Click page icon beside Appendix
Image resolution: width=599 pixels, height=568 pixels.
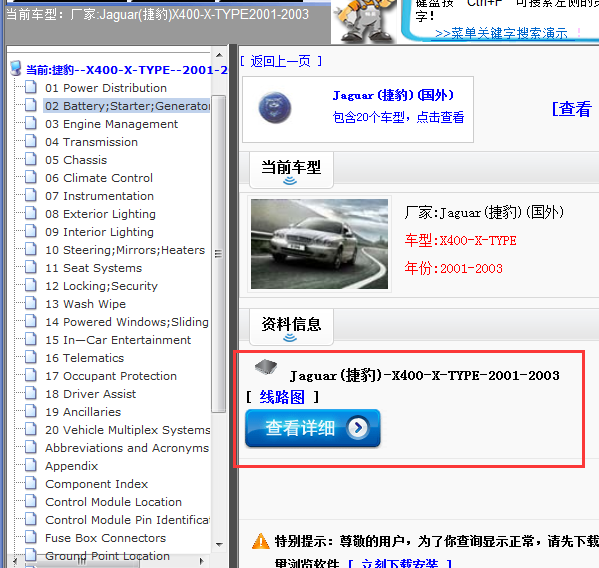[31, 465]
